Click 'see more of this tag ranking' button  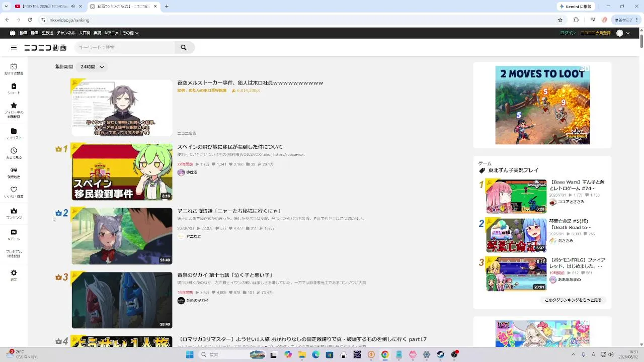pos(573,300)
